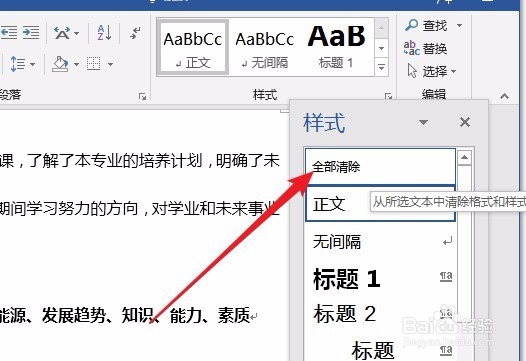Click the bold line containing 发展趋势
This screenshot has width=526, height=361.
tap(129, 315)
